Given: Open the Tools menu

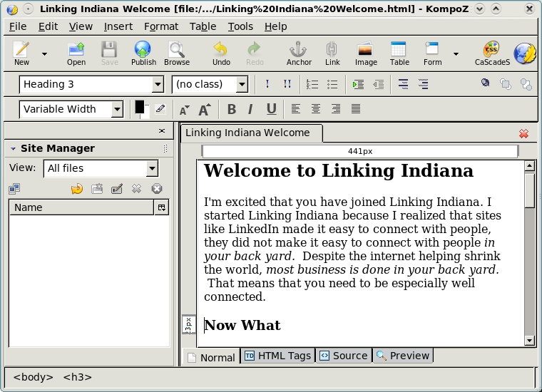Looking at the screenshot, I should pyautogui.click(x=240, y=26).
